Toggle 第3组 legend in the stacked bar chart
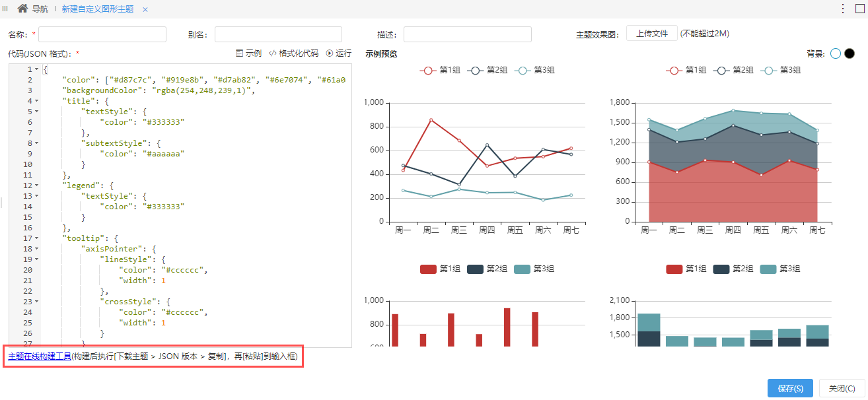Viewport: 868px width, 400px height. (x=781, y=269)
